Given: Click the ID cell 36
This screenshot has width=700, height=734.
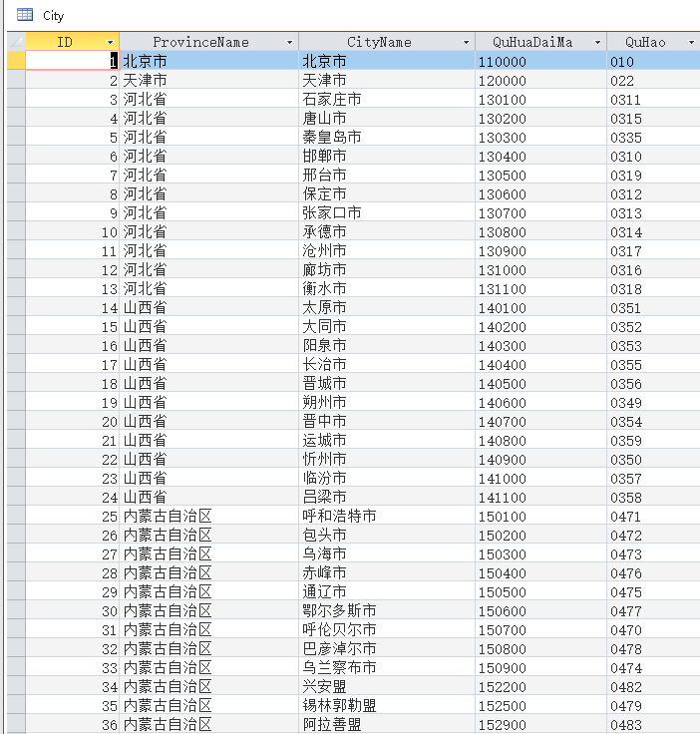Looking at the screenshot, I should click(x=73, y=724).
